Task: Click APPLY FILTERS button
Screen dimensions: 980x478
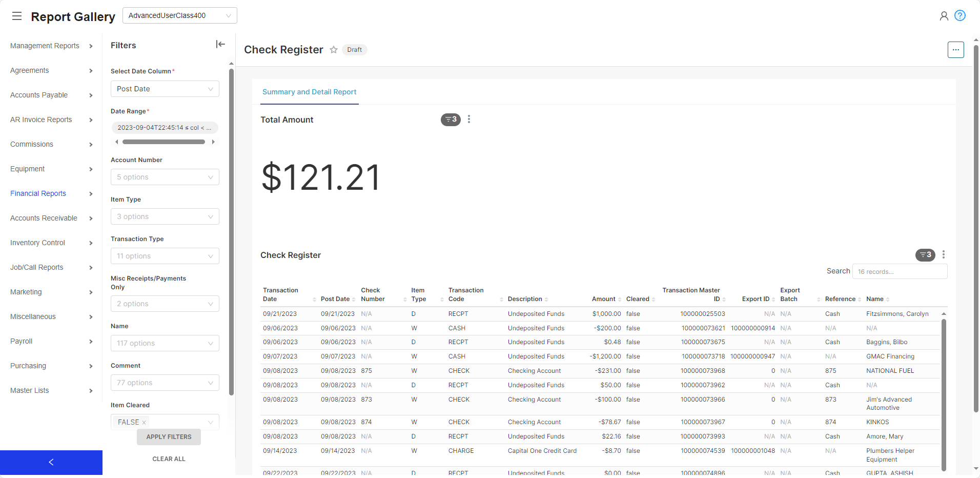Action: coord(169,437)
